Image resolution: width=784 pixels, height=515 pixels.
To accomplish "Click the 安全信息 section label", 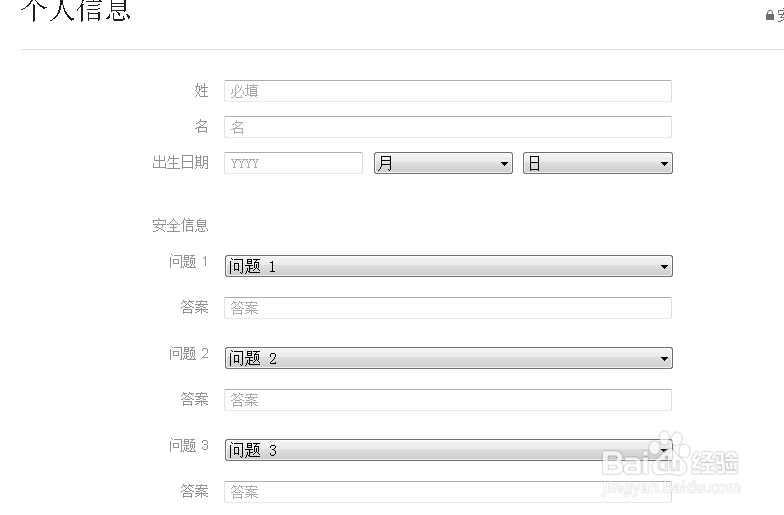I will (x=180, y=226).
